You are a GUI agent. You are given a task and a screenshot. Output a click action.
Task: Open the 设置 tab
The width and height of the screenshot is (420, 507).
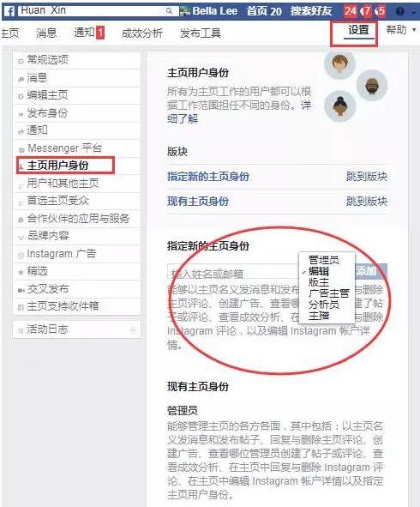358,30
